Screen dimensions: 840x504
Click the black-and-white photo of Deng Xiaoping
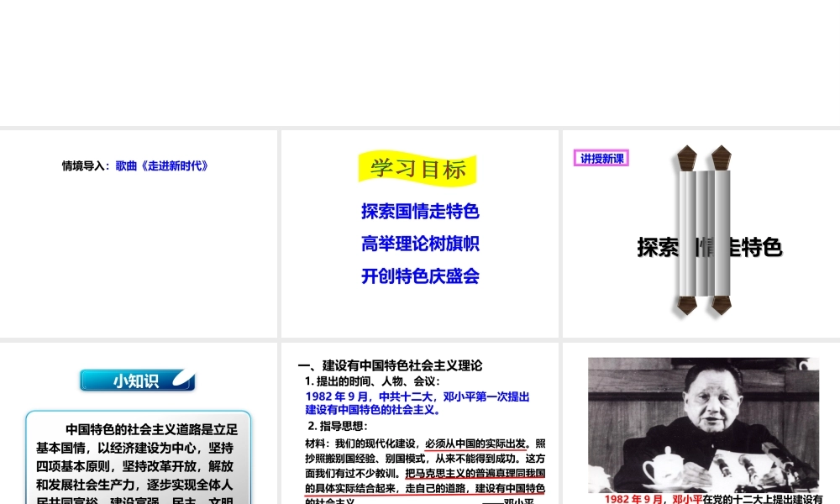point(703,425)
